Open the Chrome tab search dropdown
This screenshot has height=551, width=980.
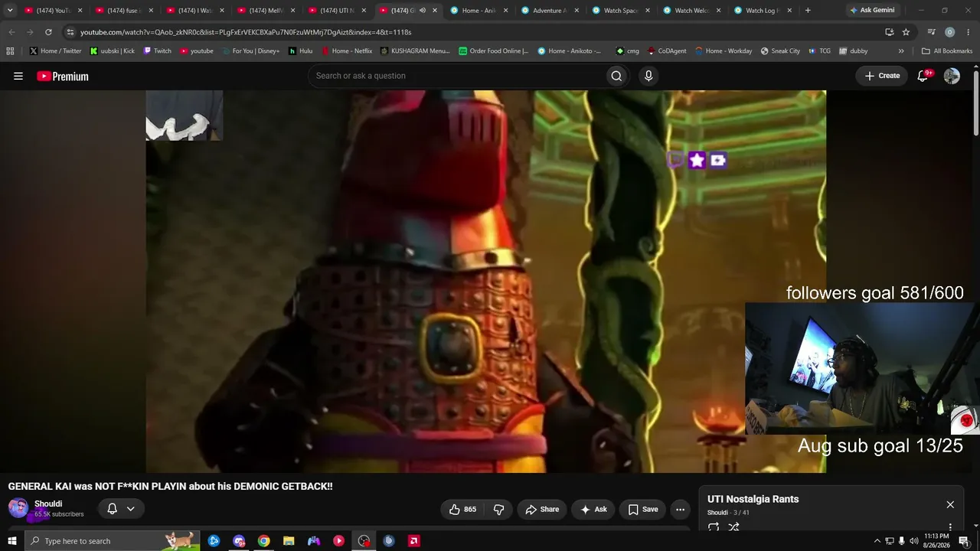coord(10,11)
